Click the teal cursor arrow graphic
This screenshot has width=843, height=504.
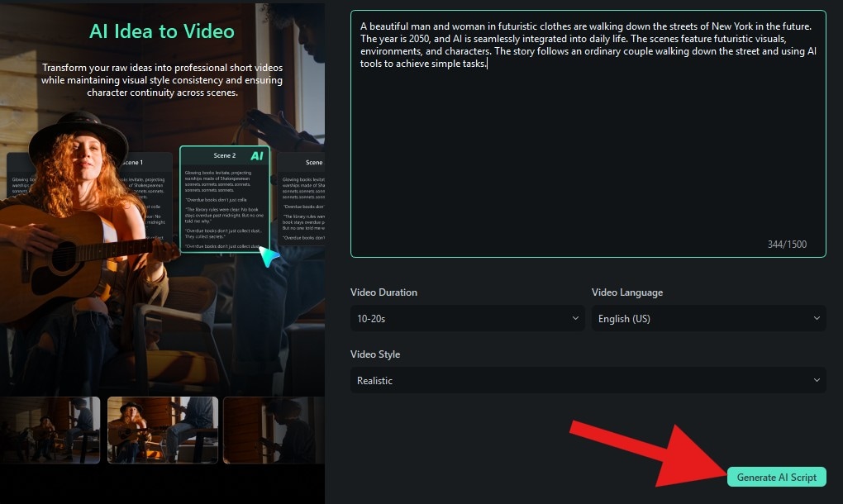point(269,256)
